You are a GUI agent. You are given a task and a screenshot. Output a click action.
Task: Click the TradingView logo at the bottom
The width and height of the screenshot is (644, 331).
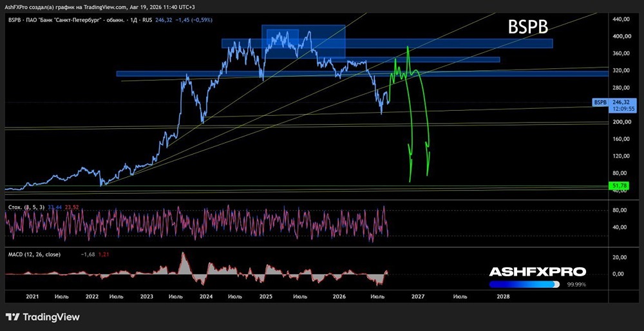pyautogui.click(x=43, y=317)
